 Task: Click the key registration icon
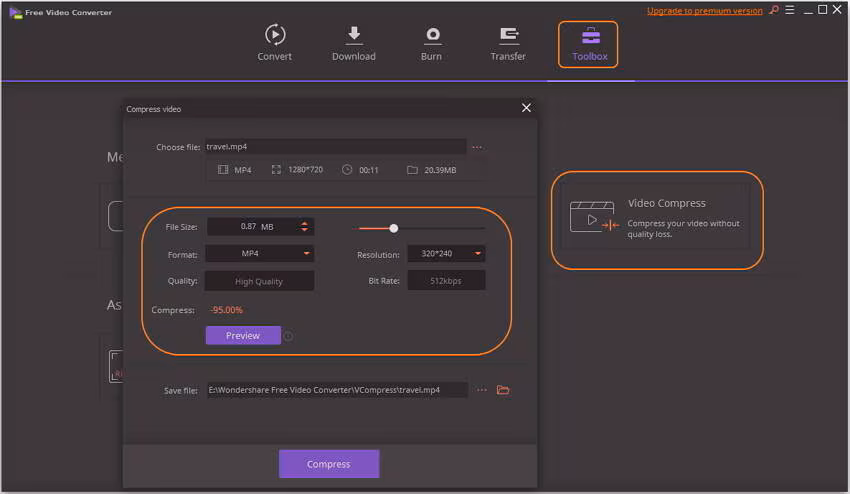[x=774, y=10]
